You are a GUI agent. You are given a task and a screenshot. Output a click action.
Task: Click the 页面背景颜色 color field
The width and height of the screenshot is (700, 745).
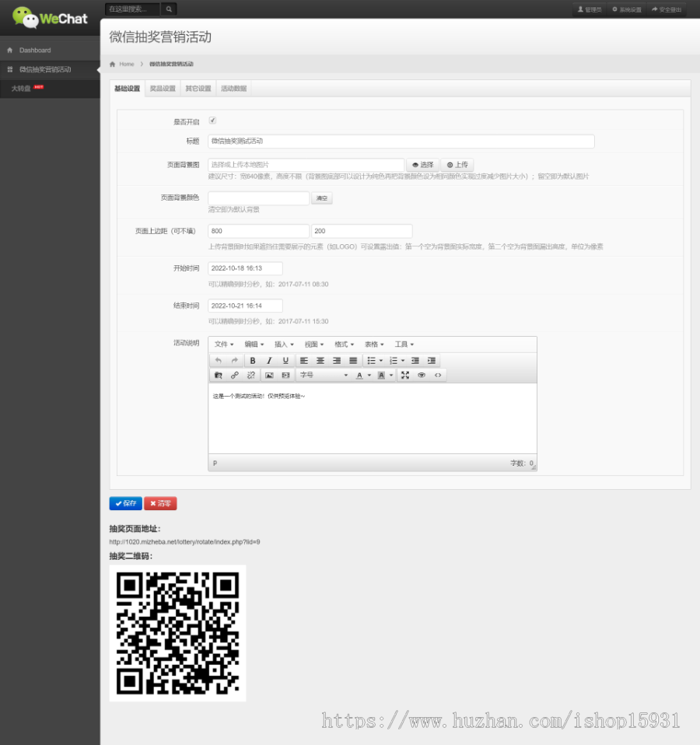click(258, 198)
